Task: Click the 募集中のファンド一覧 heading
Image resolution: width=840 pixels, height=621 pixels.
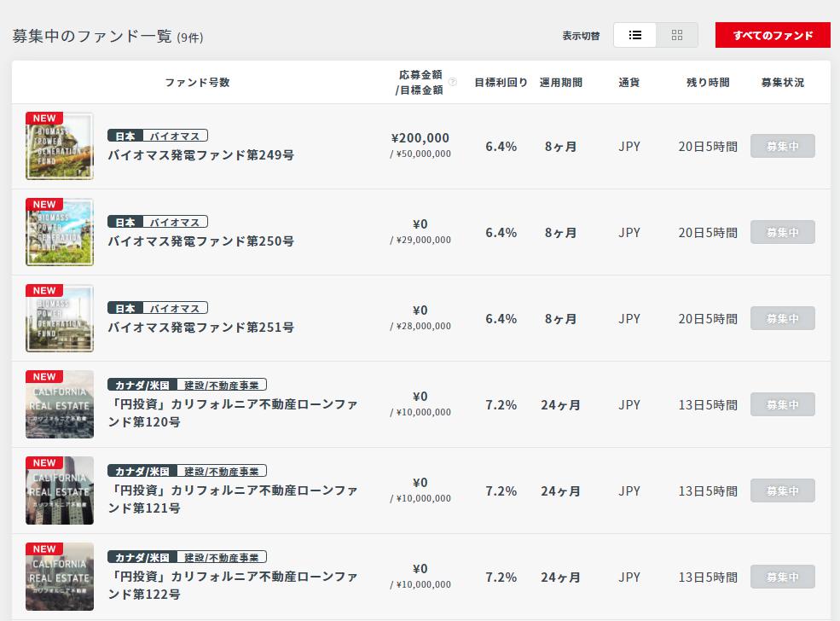Action: (91, 36)
